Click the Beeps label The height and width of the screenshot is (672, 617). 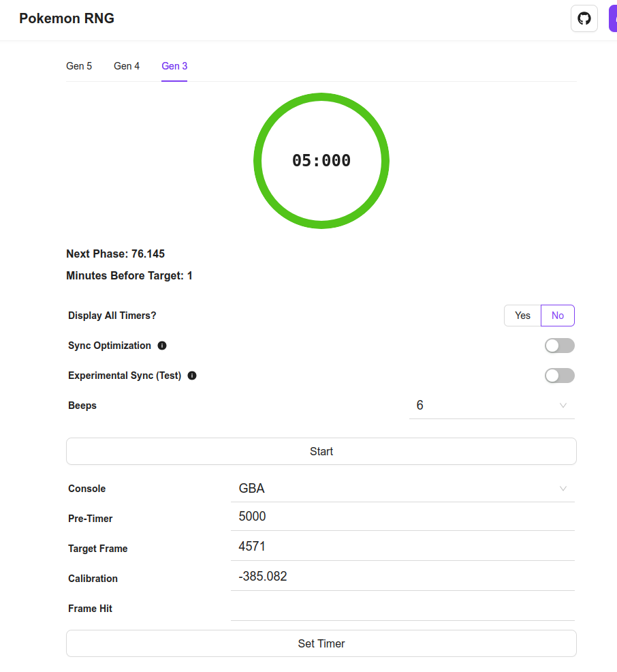pyautogui.click(x=82, y=406)
